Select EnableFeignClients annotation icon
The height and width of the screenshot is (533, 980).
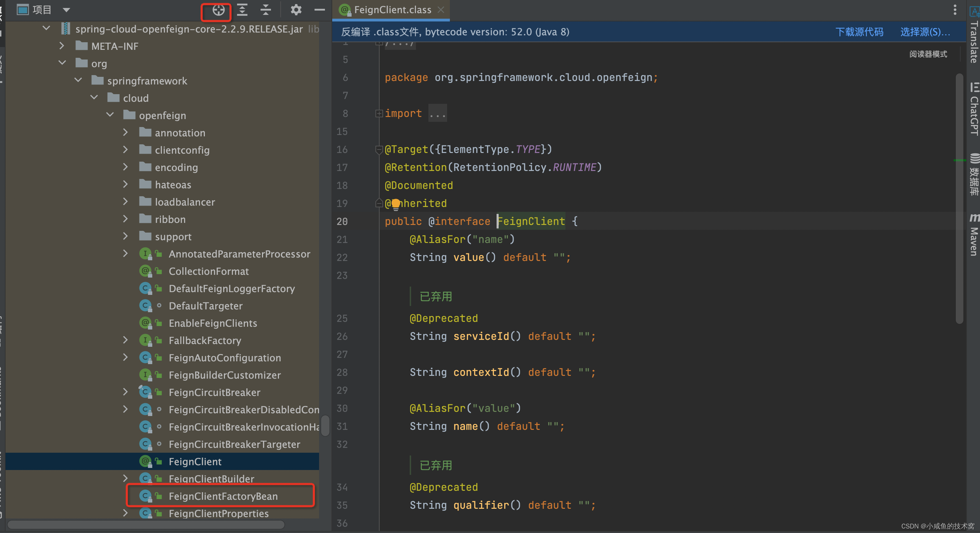click(x=145, y=323)
